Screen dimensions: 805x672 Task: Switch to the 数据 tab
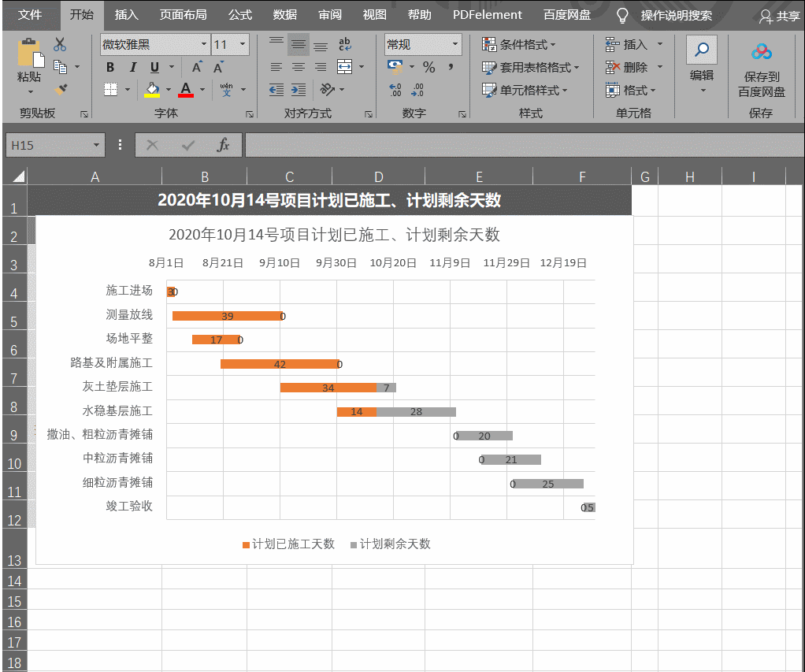[x=285, y=15]
